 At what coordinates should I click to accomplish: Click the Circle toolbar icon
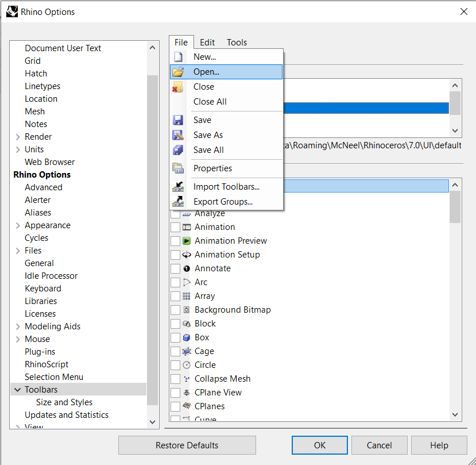click(187, 365)
